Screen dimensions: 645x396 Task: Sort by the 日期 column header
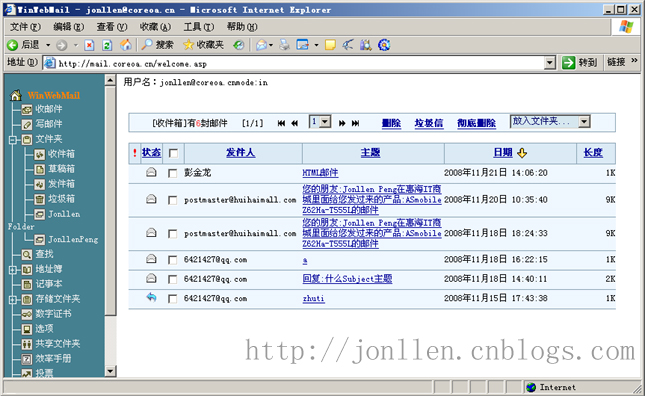(x=503, y=153)
